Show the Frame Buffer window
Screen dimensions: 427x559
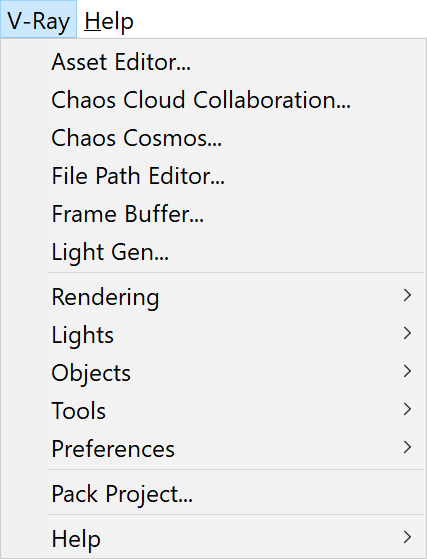pyautogui.click(x=236, y=214)
